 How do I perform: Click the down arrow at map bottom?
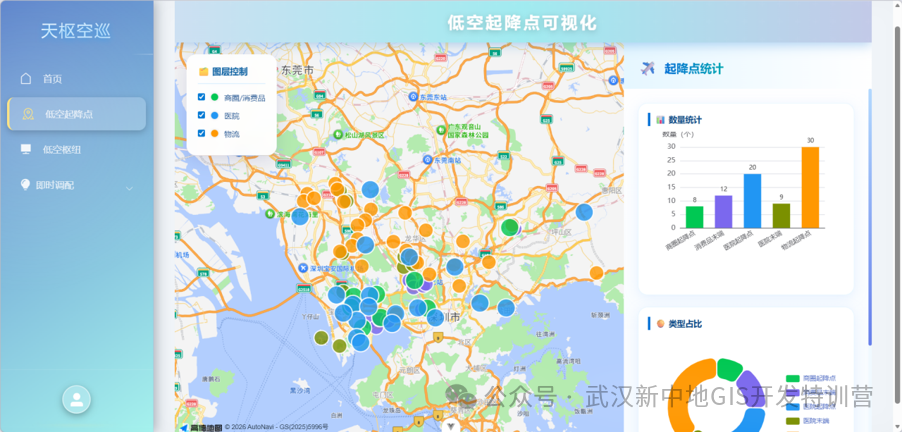[x=451, y=426]
